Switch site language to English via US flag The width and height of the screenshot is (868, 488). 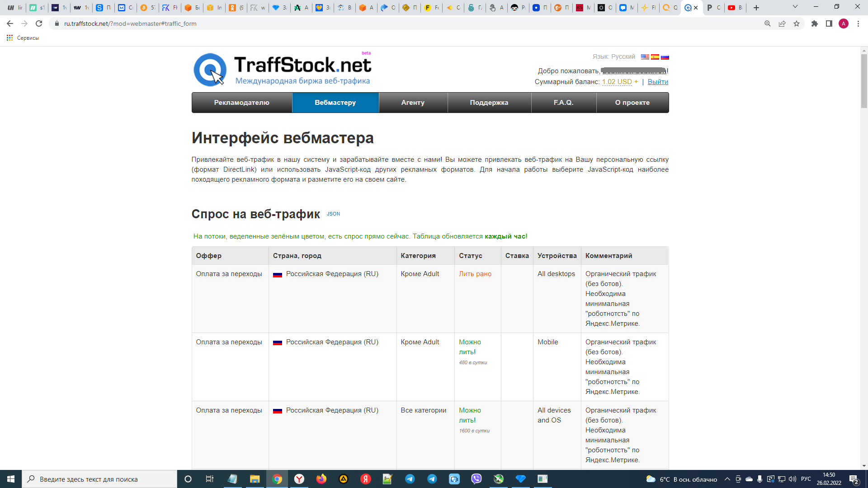(x=645, y=57)
